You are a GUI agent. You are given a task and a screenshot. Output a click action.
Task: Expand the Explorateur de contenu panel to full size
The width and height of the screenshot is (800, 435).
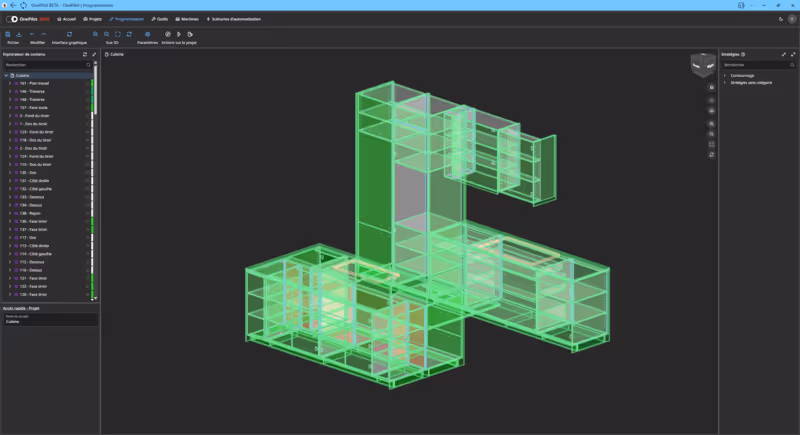click(94, 54)
